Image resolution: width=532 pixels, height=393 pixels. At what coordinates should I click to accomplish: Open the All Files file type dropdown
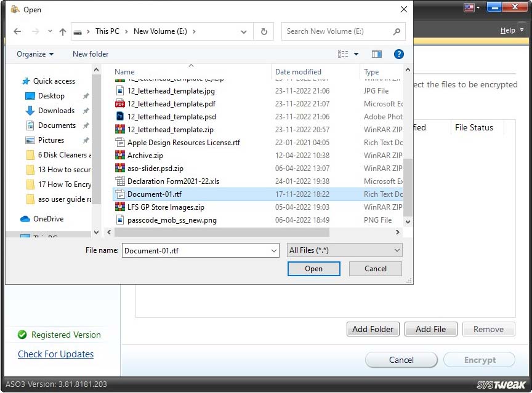(344, 250)
